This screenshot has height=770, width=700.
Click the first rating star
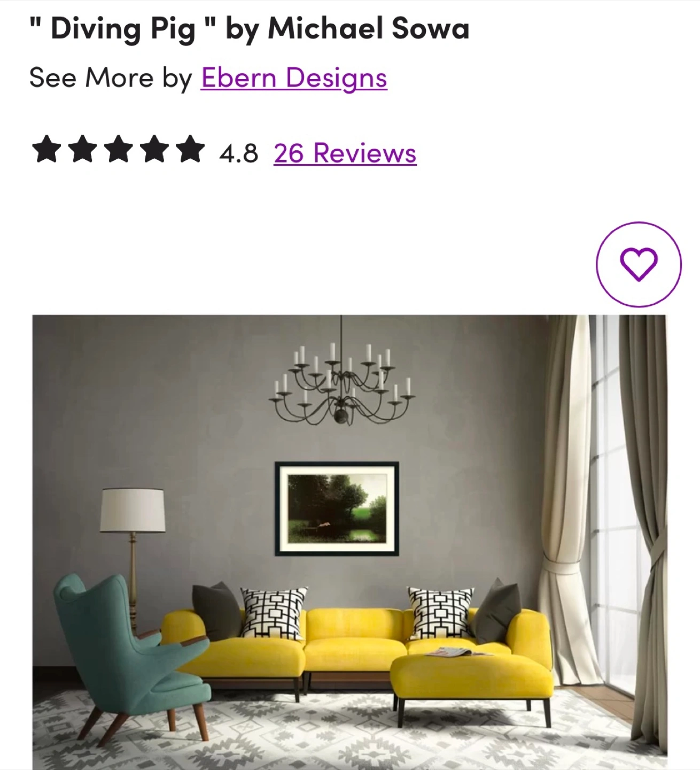click(46, 149)
